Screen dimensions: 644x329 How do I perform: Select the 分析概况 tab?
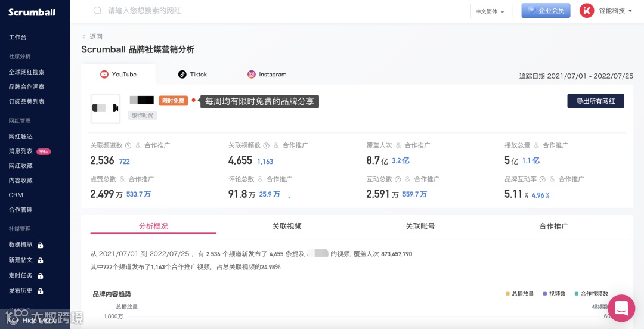click(x=153, y=226)
